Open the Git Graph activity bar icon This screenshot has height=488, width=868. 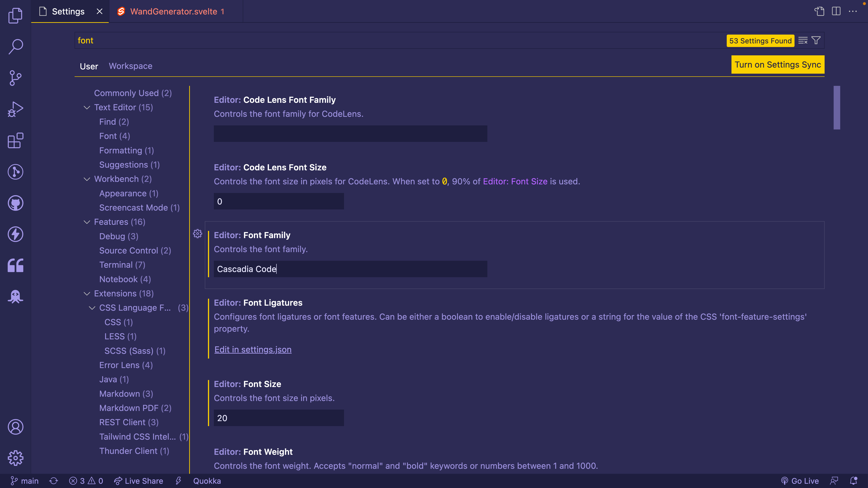pyautogui.click(x=16, y=172)
